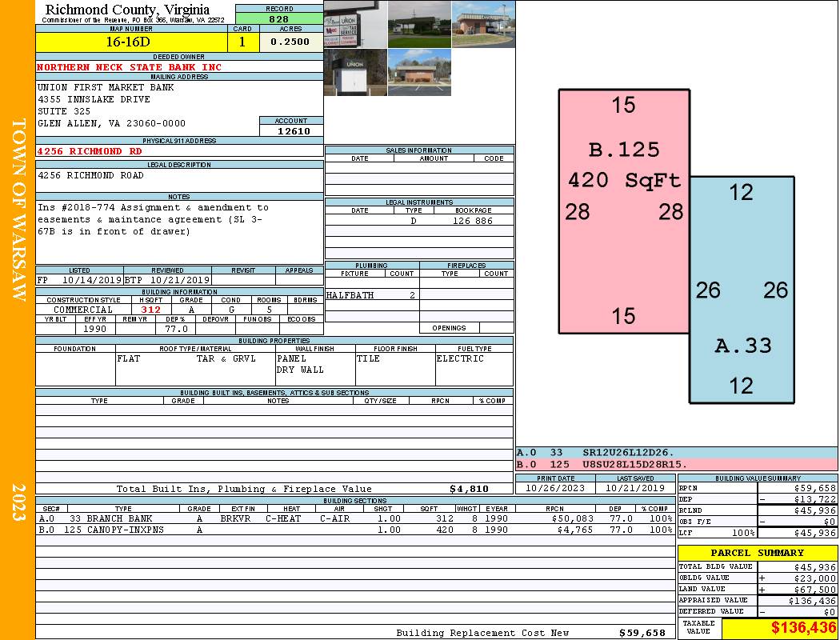Click address line 4355 INNSLAKE DRIVE

click(94, 99)
